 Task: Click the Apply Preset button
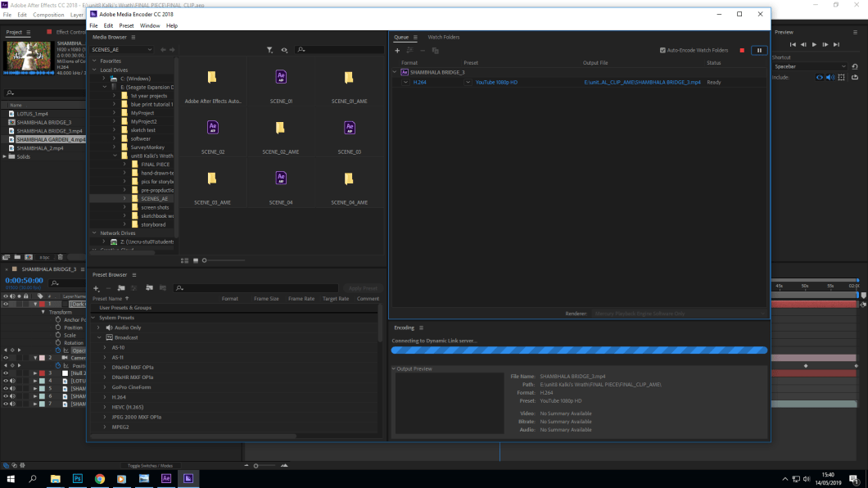(x=363, y=288)
